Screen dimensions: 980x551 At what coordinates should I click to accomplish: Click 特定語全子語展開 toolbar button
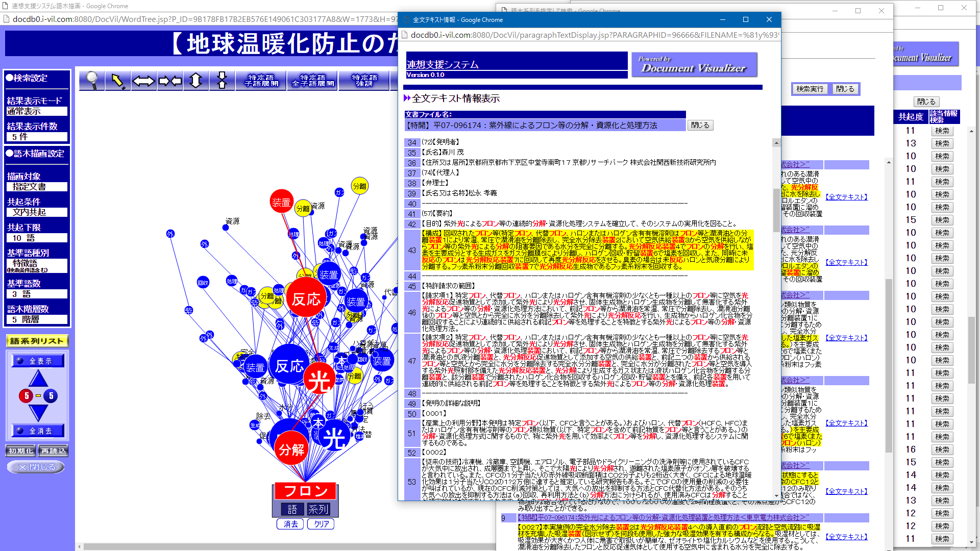pos(313,81)
